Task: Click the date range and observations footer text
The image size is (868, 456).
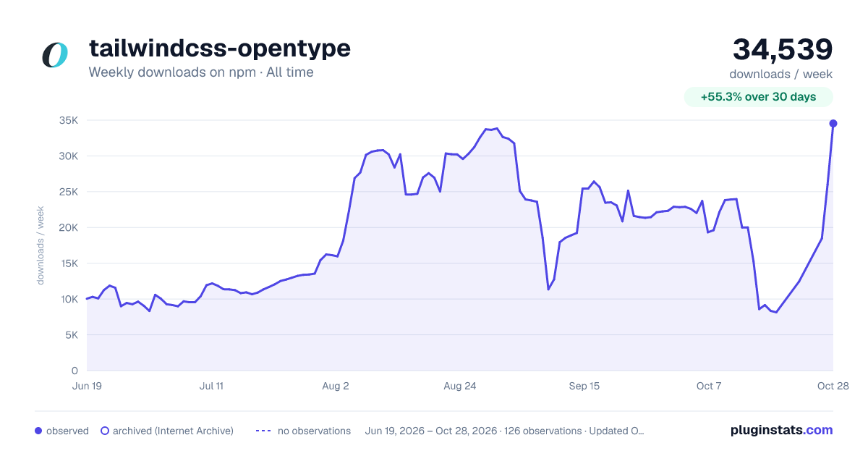Action: [x=505, y=431]
